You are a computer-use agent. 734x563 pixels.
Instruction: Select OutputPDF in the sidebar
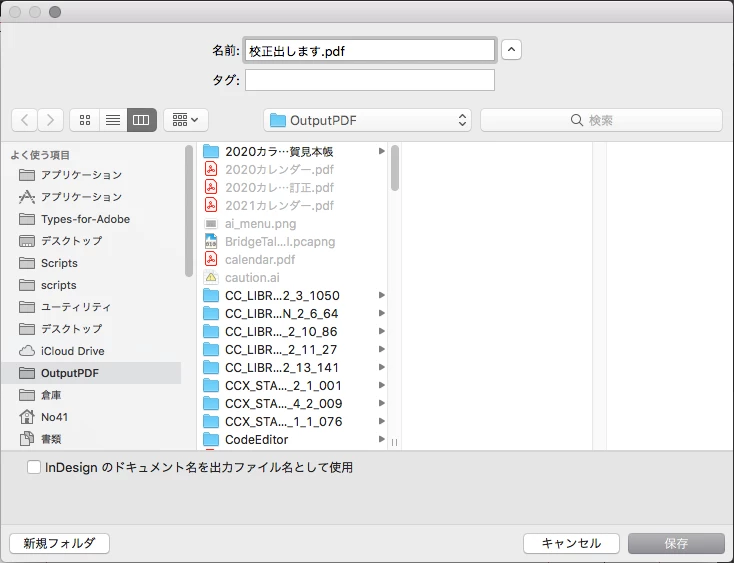point(91,373)
